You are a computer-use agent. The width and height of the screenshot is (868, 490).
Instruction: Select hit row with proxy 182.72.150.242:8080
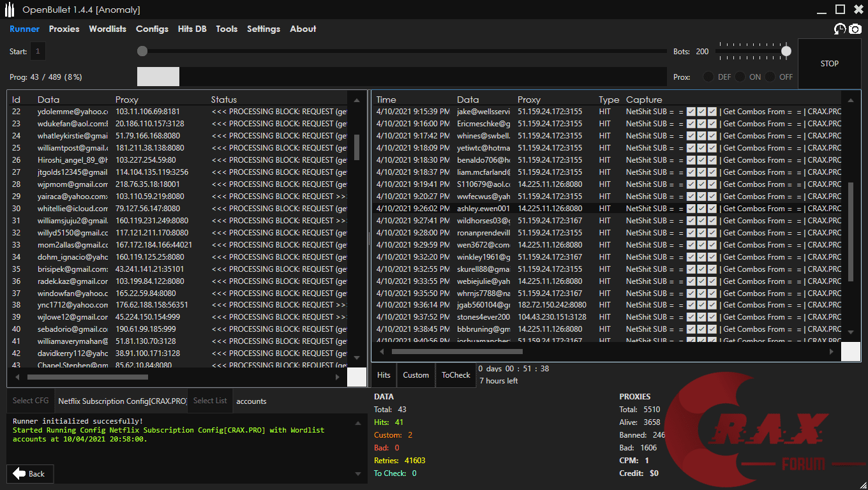[608, 305]
